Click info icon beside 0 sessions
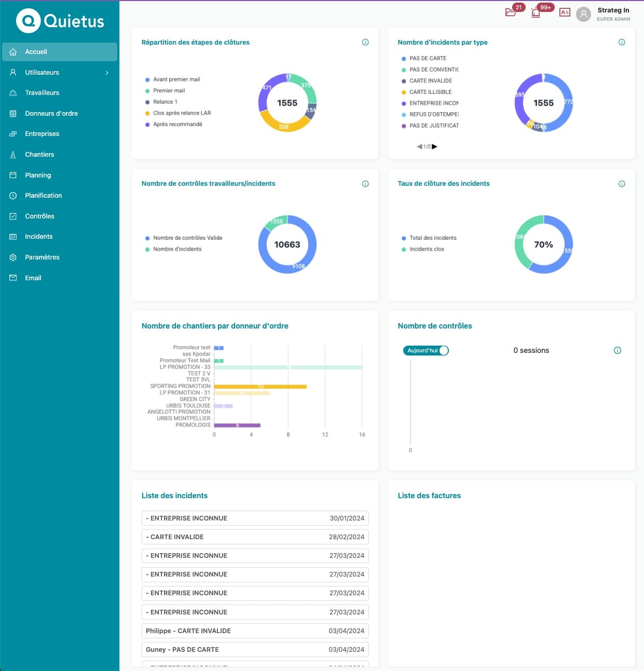This screenshot has width=644, height=671. (618, 350)
